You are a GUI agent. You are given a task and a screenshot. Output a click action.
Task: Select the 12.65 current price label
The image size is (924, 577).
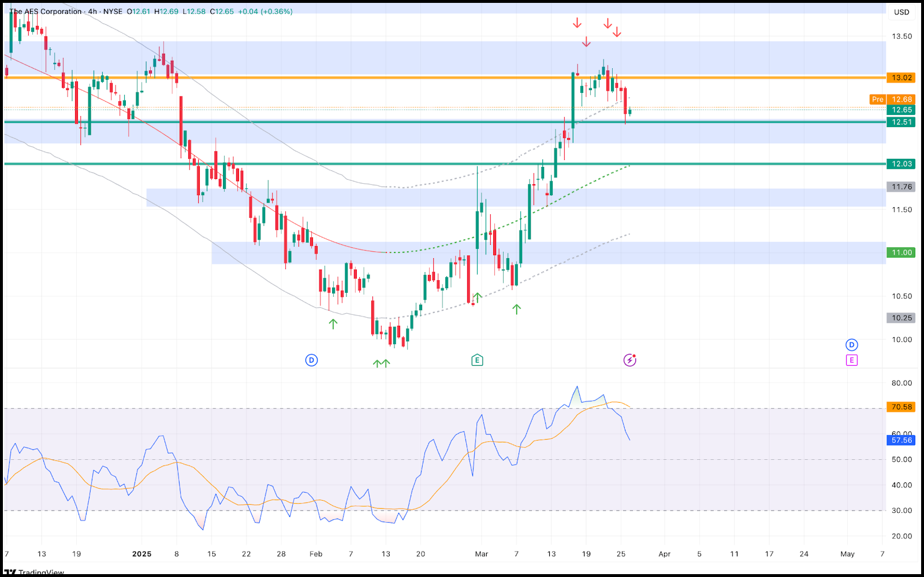tap(901, 110)
